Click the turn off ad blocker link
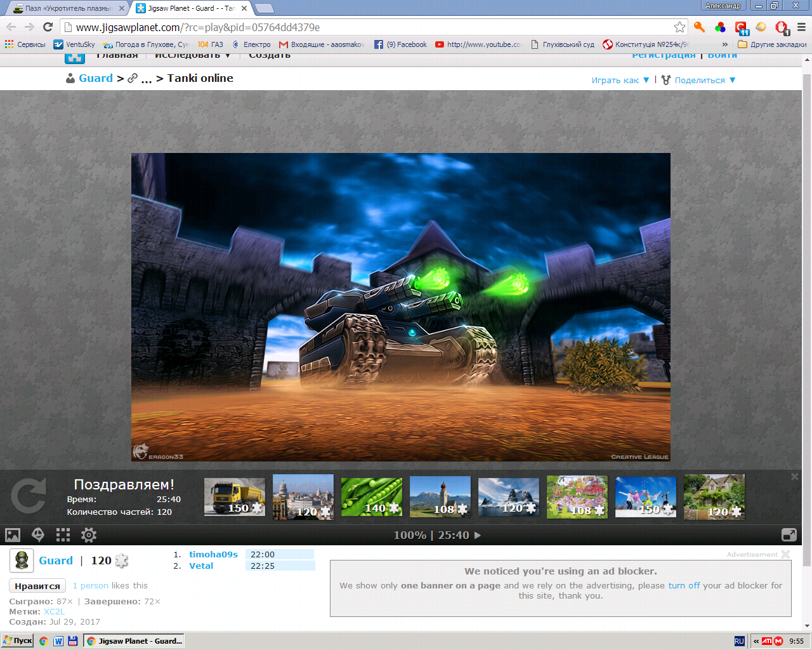Image resolution: width=812 pixels, height=650 pixels. [x=684, y=585]
